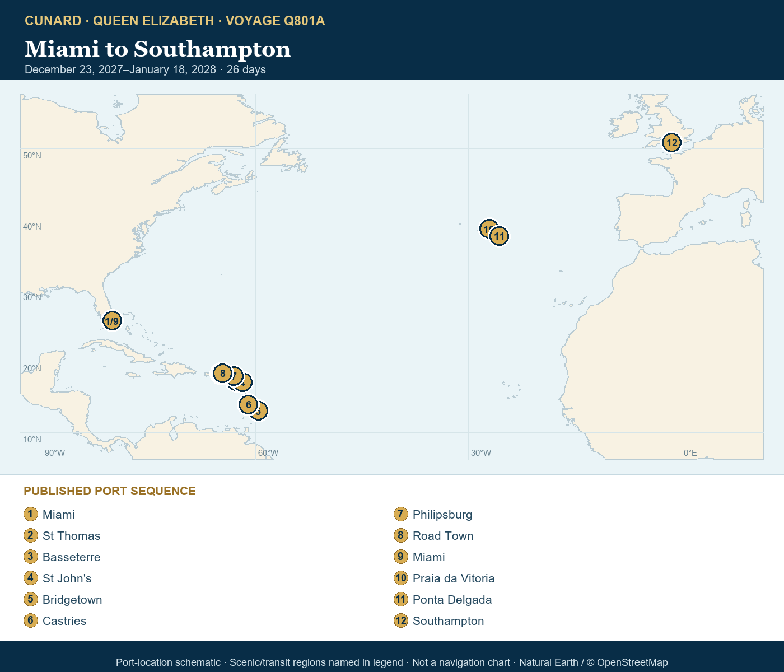784x672 pixels.
Task: Select the Castries legend entry
Action: (x=64, y=621)
